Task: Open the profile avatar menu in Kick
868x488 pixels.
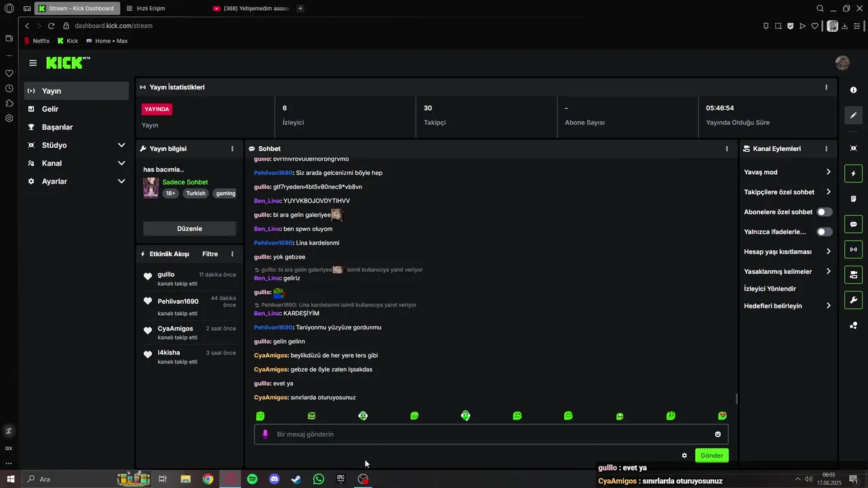Action: click(x=842, y=63)
